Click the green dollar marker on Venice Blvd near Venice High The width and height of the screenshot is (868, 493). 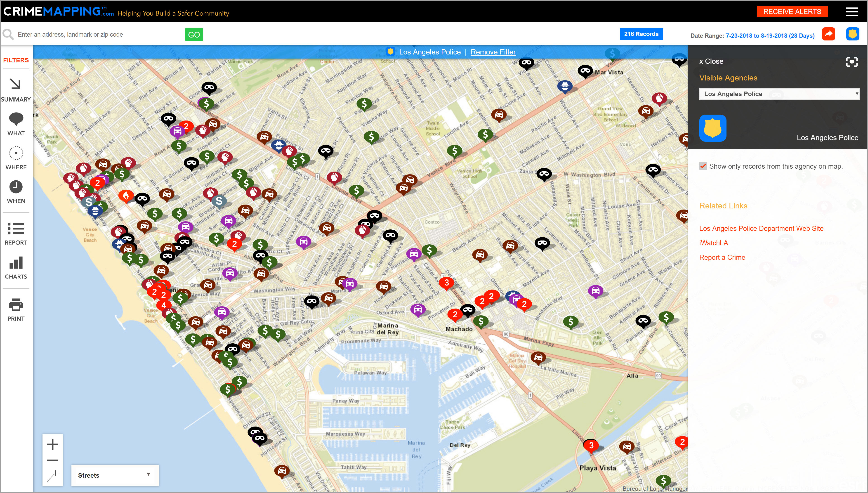click(454, 151)
